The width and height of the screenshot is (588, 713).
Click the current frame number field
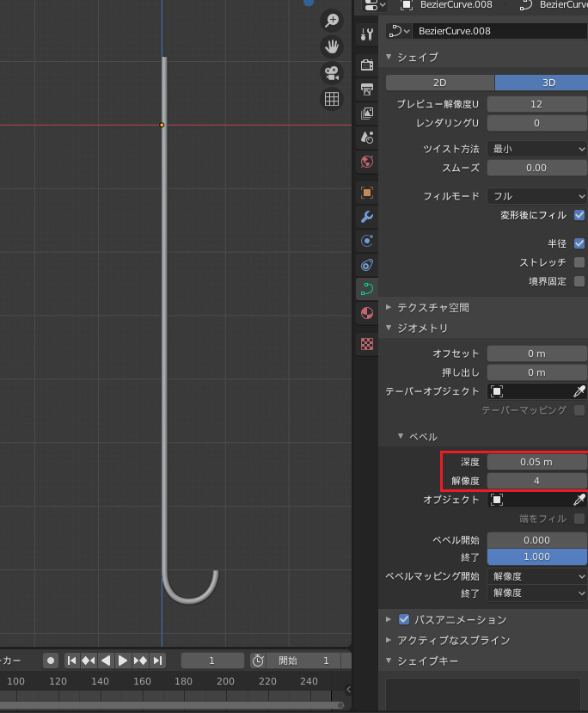212,661
